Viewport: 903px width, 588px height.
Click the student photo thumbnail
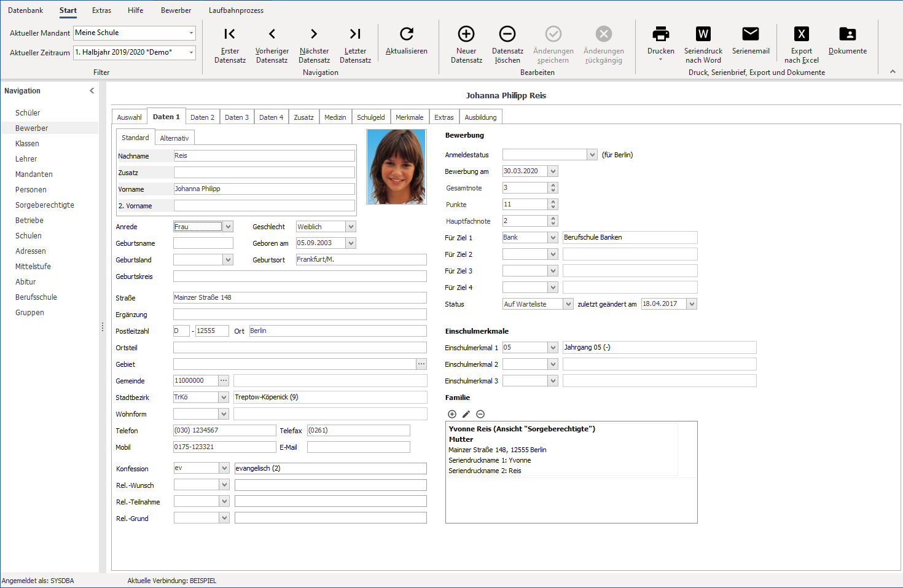396,167
